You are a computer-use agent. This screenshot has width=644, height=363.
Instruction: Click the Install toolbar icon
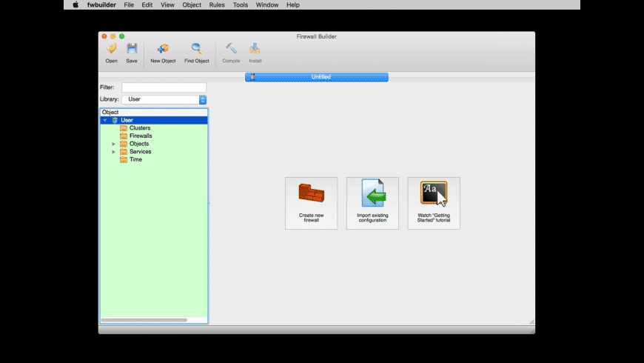(x=255, y=49)
